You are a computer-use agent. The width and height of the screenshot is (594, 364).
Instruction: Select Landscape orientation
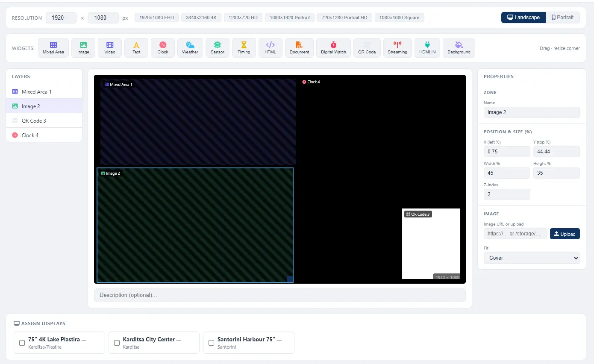[x=523, y=18]
